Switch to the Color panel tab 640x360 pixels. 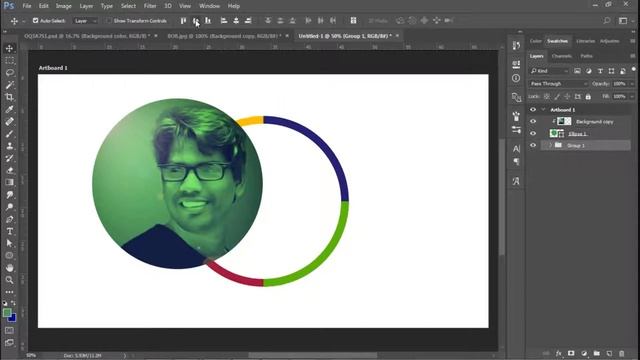coord(536,41)
